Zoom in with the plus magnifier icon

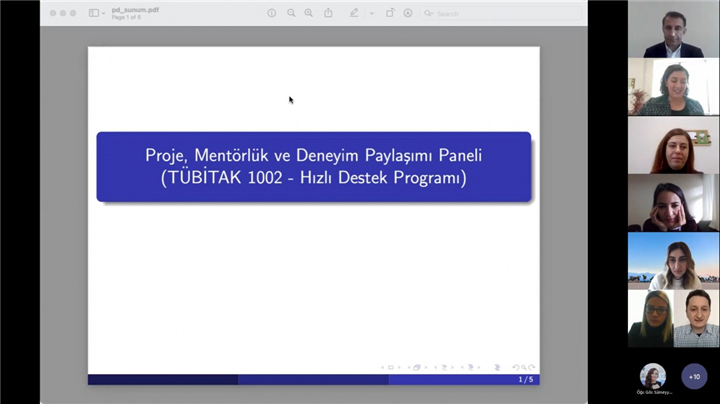(309, 13)
